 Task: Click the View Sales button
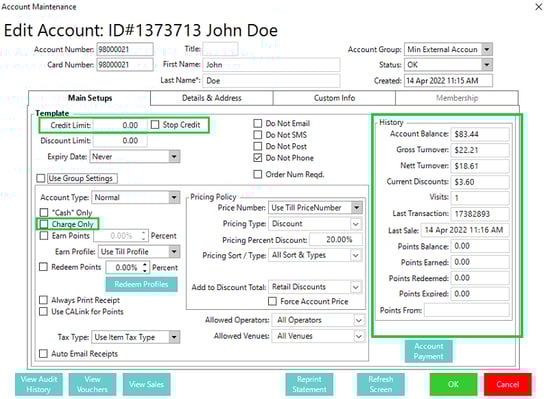point(146,384)
